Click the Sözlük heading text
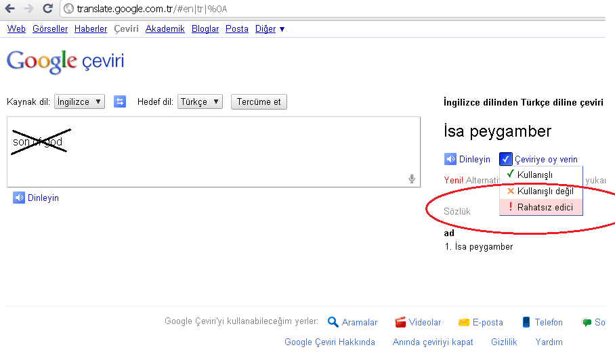The image size is (615, 364). (x=457, y=211)
